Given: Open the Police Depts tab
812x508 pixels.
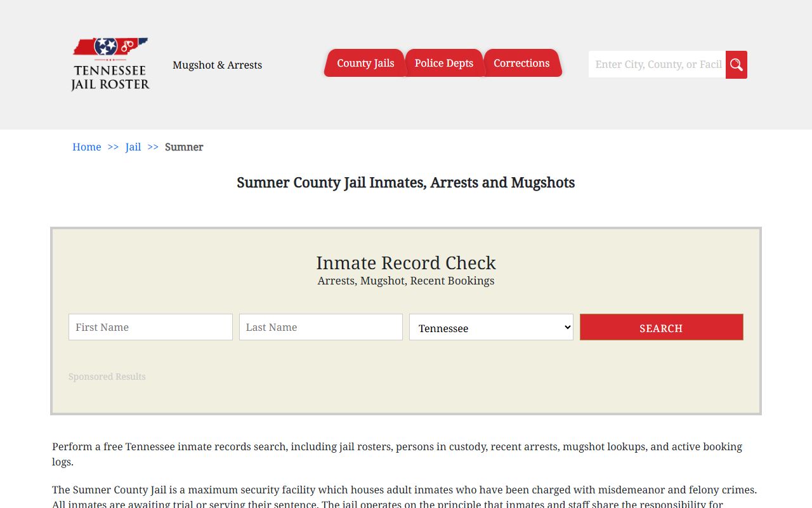Looking at the screenshot, I should pyautogui.click(x=444, y=63).
